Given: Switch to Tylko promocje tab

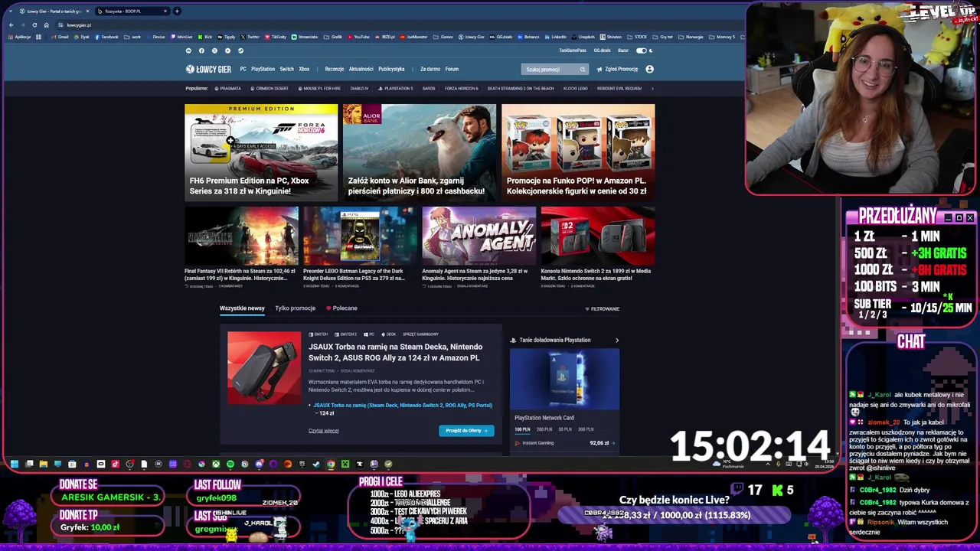Looking at the screenshot, I should point(295,308).
